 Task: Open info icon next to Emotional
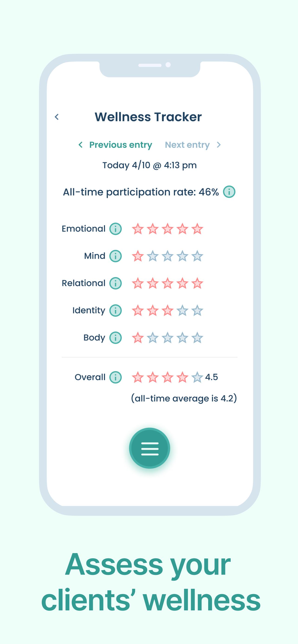pos(115,229)
